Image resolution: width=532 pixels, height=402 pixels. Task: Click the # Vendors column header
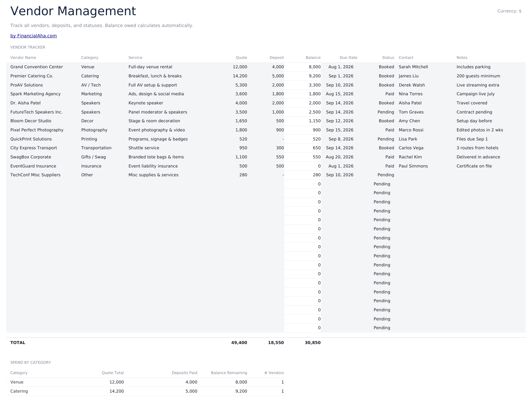click(x=274, y=373)
